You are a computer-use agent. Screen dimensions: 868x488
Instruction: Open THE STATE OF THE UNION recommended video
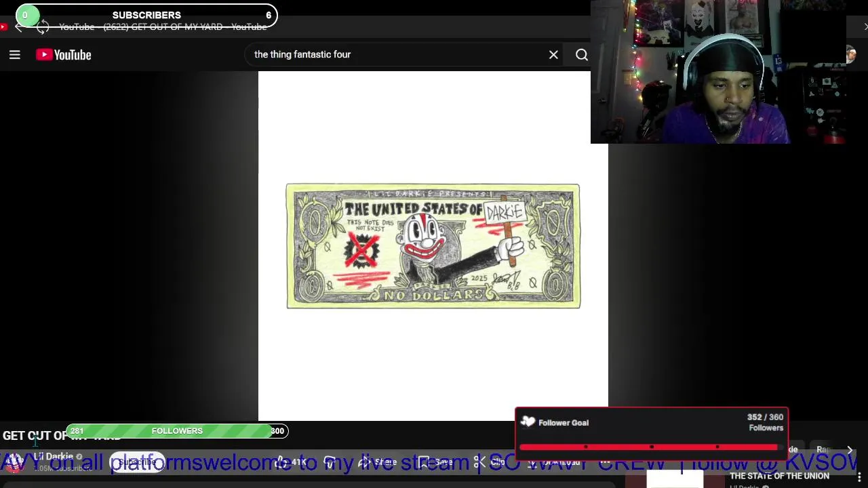click(779, 476)
